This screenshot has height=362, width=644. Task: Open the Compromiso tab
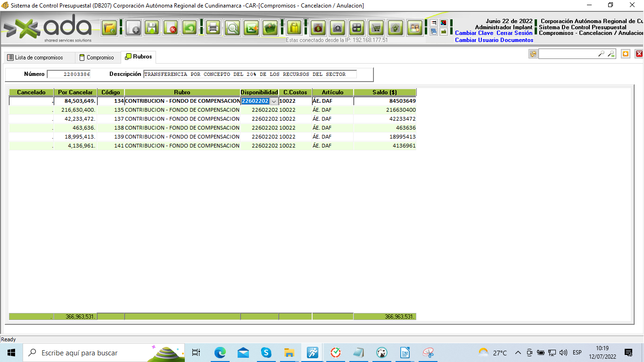click(97, 58)
